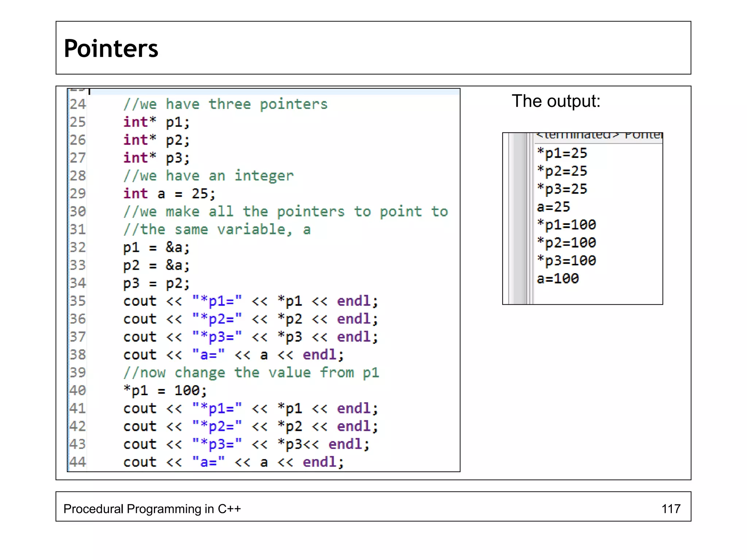Click line number 24 in the gutter
Screen dimensions: 747x560
pyautogui.click(x=78, y=104)
